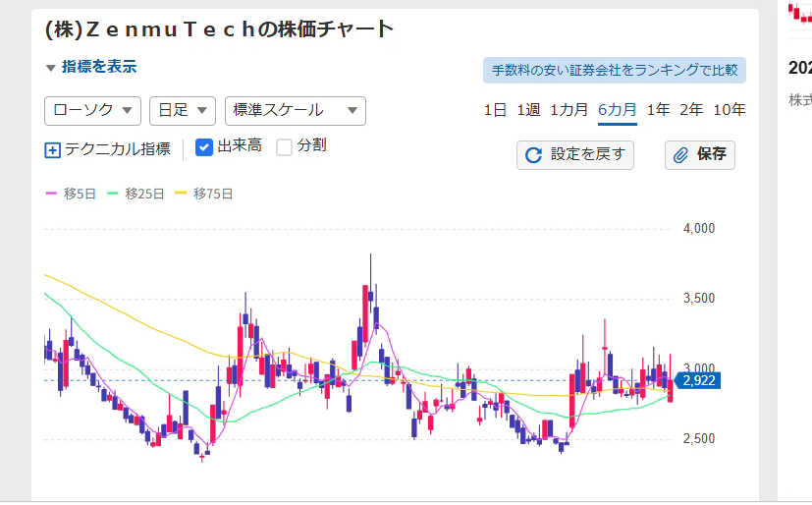Click the 移5日 legend color marker
Viewport: 812px width, 505px height.
pos(51,194)
